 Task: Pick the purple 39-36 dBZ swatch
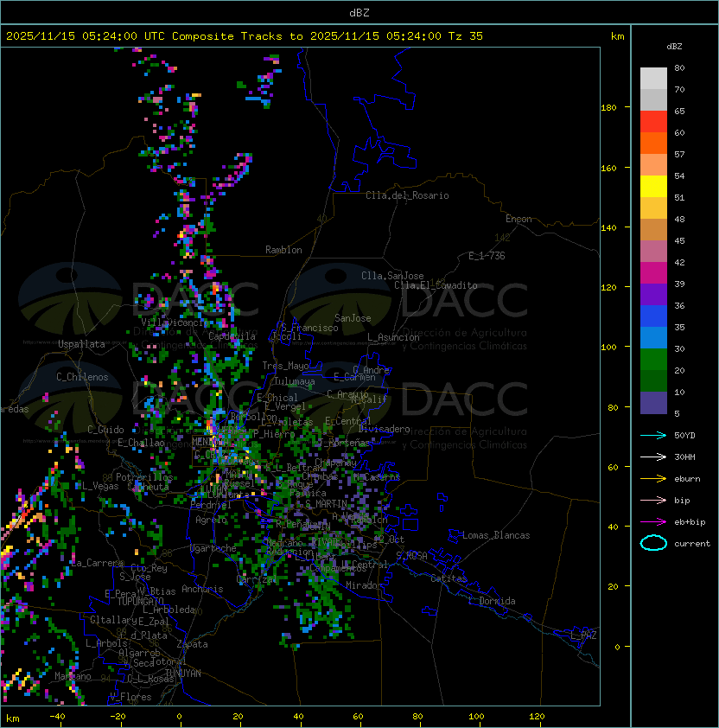point(653,294)
